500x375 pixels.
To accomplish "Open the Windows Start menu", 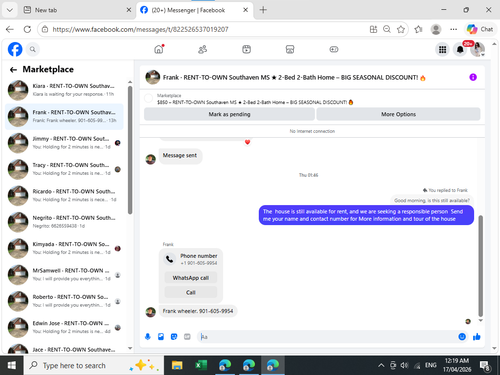I will pos(12,365).
